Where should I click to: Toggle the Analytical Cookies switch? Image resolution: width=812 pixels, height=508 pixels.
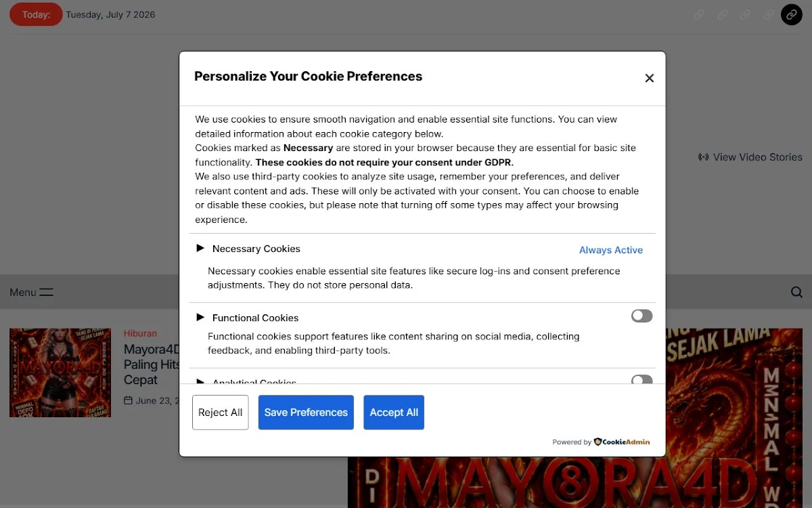641,379
